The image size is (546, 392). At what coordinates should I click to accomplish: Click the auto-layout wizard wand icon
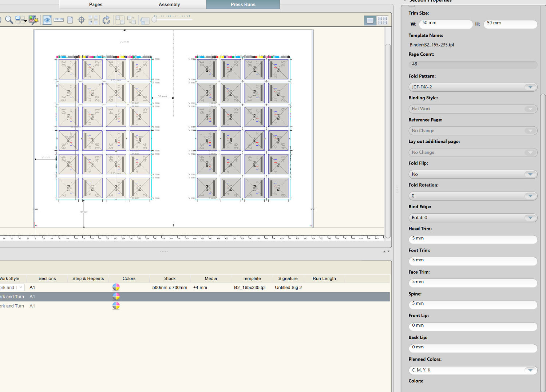pos(33,20)
